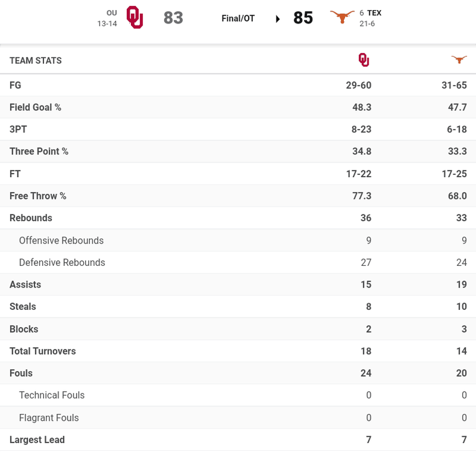Select the Oklahoma logo in the Team Stats header
Image resolution: width=476 pixels, height=452 pixels.
tap(364, 60)
